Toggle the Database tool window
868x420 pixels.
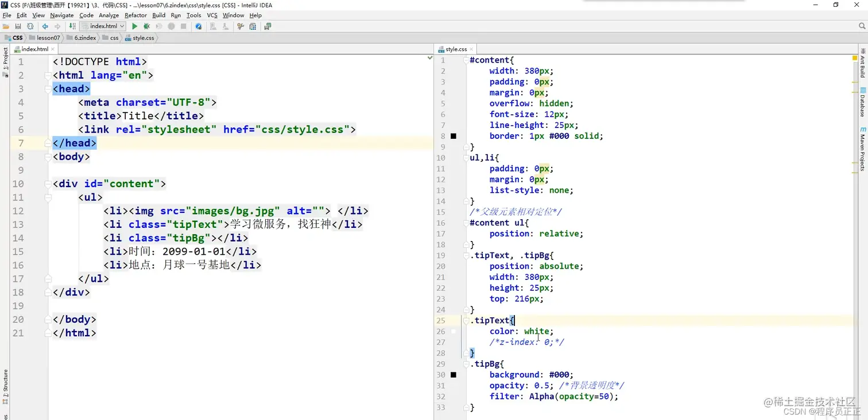tap(862, 102)
